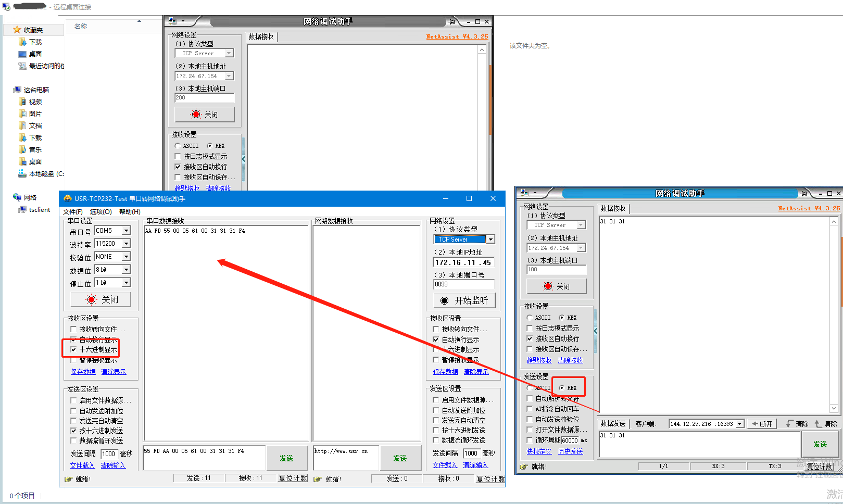Click the 就绪 hand status icon in lower-right NetAssist

(524, 467)
